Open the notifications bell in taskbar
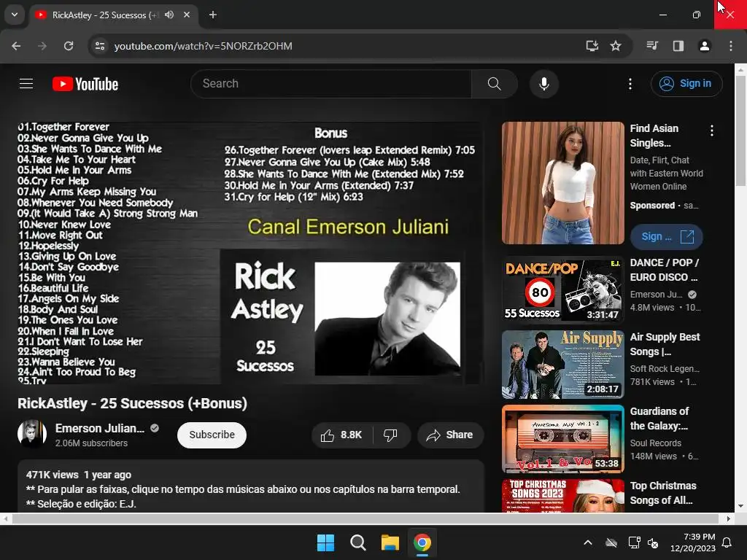This screenshot has height=560, width=747. click(727, 542)
